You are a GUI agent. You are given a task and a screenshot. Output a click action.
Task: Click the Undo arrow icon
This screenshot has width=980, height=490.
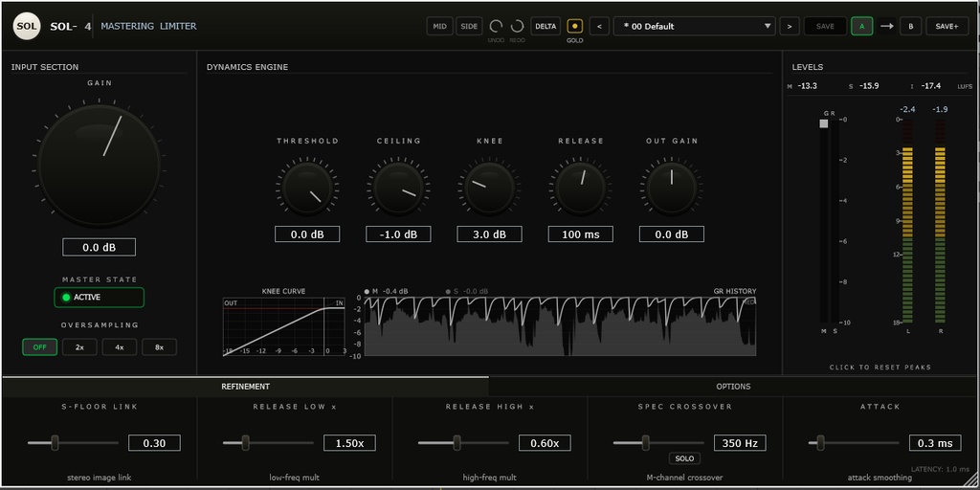497,26
